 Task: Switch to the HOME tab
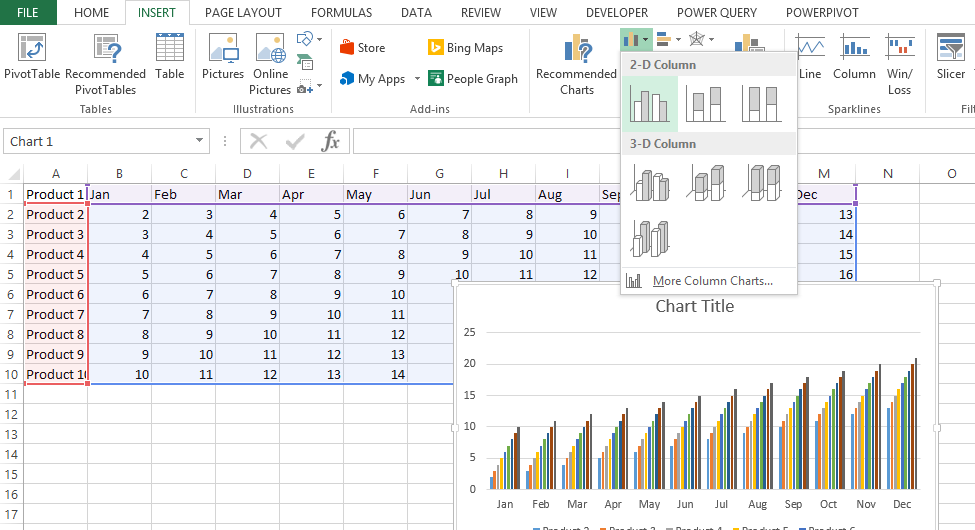[x=91, y=12]
